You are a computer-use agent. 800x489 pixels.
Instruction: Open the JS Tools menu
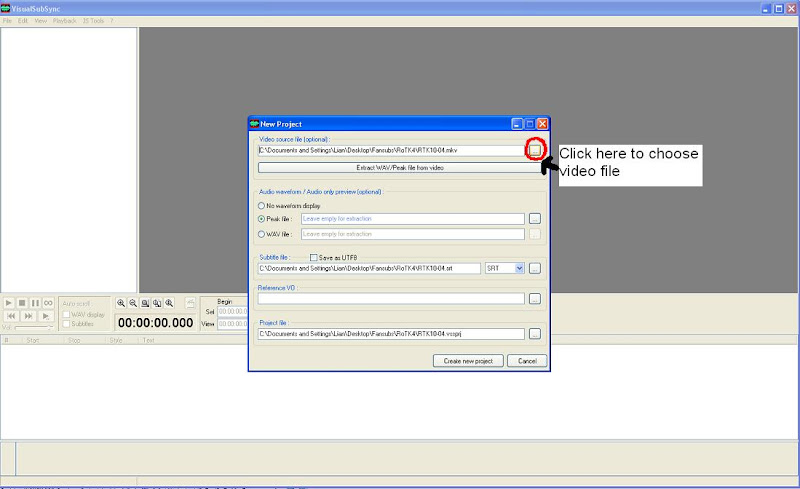point(93,21)
